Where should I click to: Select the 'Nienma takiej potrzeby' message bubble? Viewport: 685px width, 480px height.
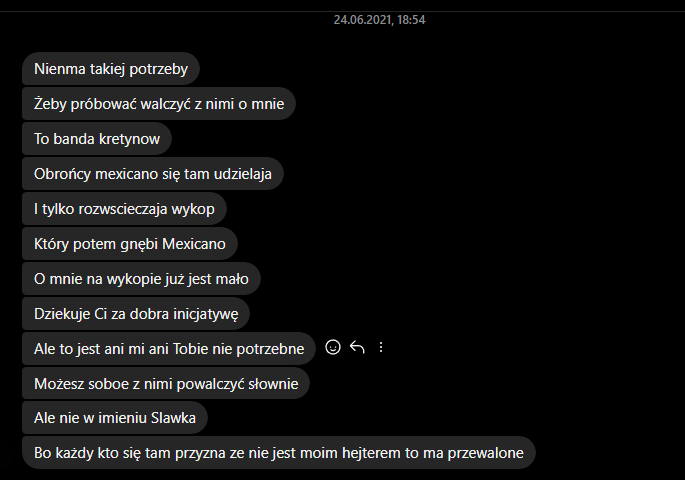pos(111,69)
